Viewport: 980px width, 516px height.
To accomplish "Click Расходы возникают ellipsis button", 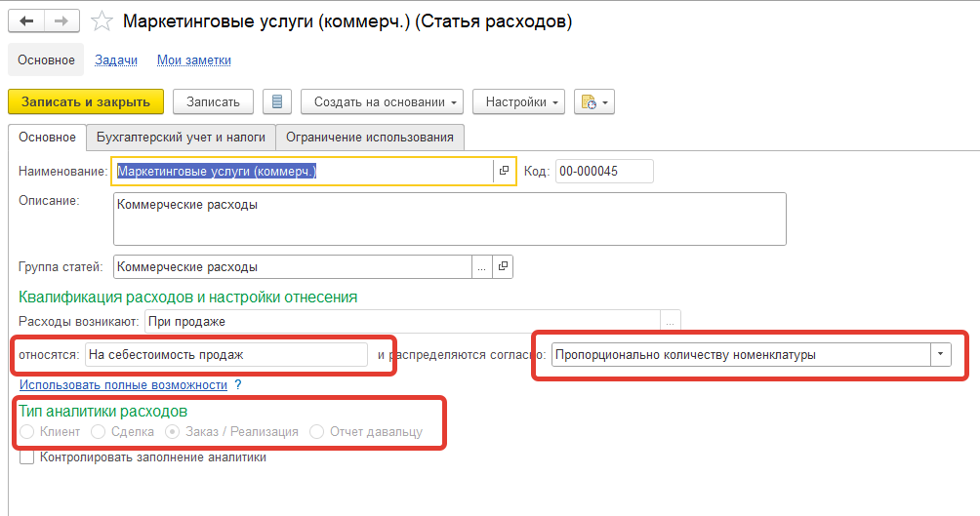I will coord(670,322).
